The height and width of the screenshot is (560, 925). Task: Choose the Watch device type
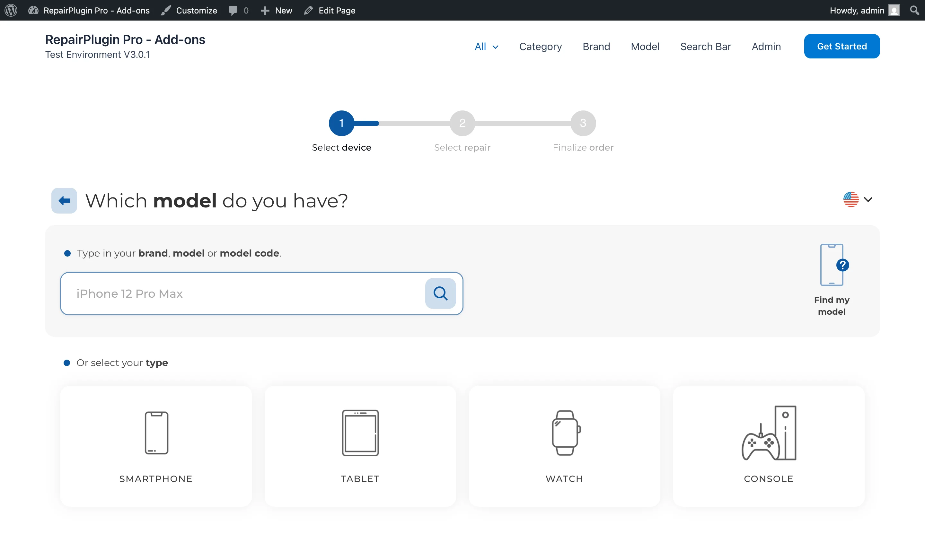coord(564,445)
